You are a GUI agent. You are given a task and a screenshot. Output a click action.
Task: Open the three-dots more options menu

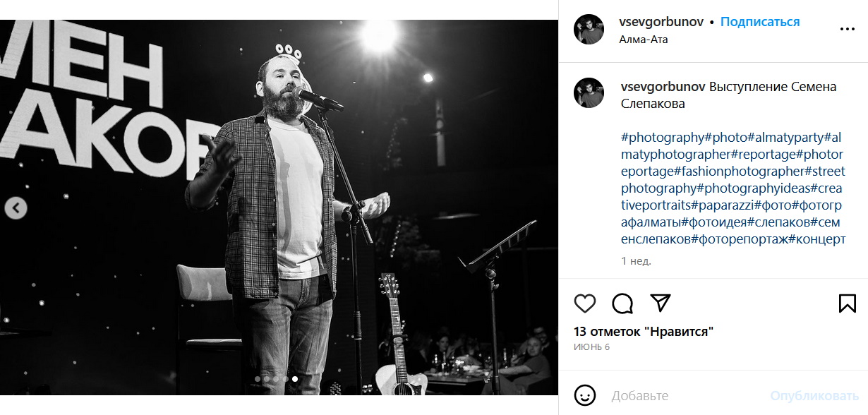click(847, 30)
